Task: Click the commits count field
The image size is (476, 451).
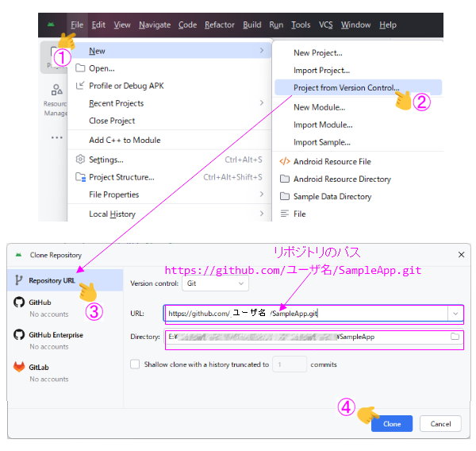Action: click(x=290, y=364)
